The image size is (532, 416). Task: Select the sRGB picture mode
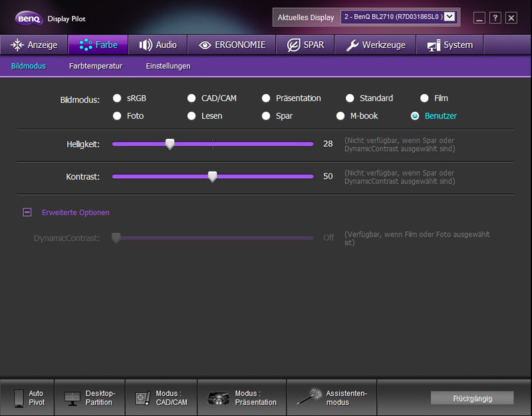(x=117, y=98)
